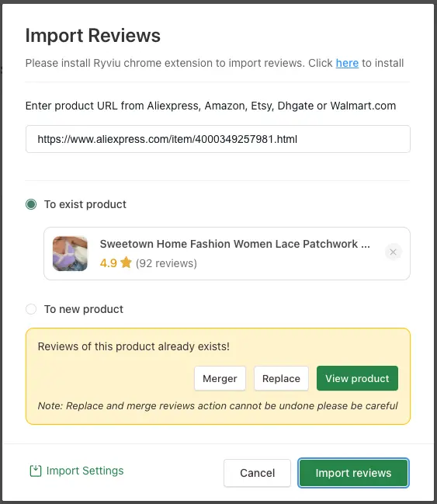Screen dimensions: 437x504
Task: Cancel the import reviews dialog
Action: (258, 473)
